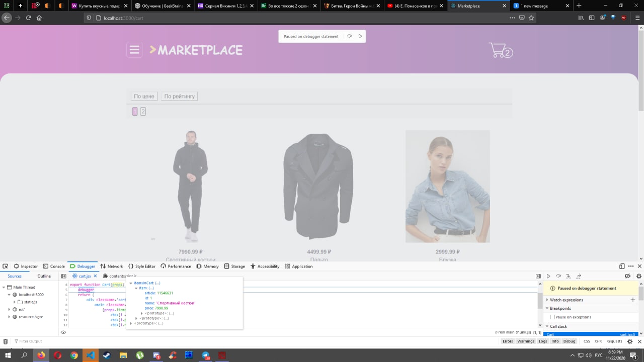Viewport: 644px width, 362px height.
Task: Sort products with По рейтингу button
Action: (x=179, y=96)
